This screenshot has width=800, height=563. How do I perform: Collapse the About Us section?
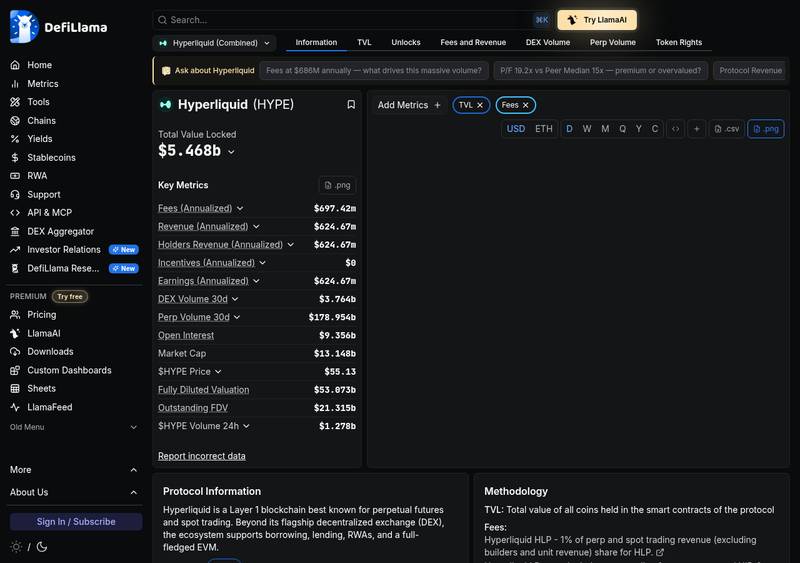(x=73, y=493)
